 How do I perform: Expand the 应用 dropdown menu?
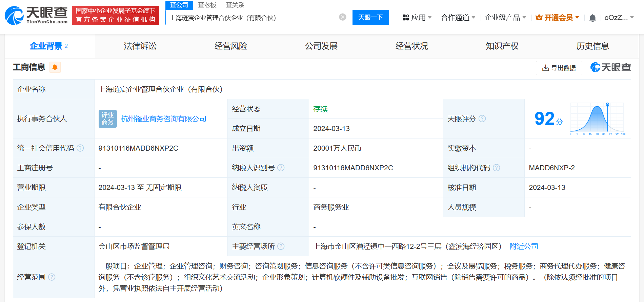pos(417,18)
